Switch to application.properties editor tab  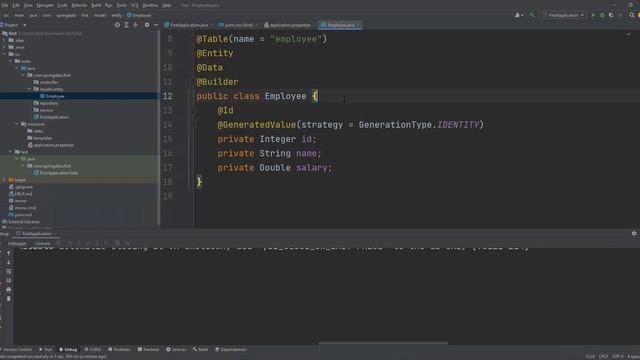288,25
